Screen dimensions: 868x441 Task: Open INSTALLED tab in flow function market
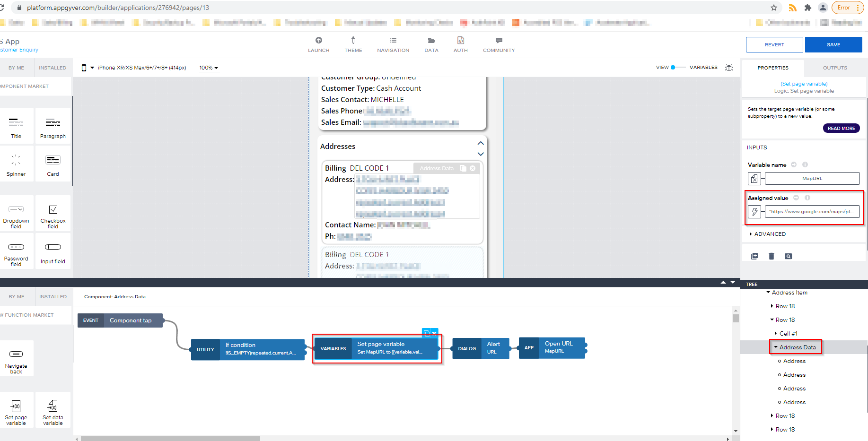53,297
